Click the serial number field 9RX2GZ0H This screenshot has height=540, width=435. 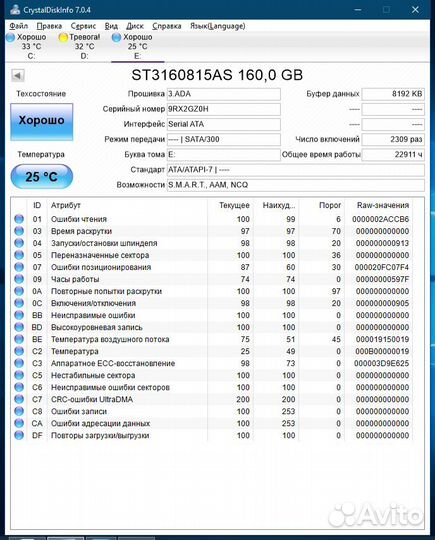coord(224,109)
